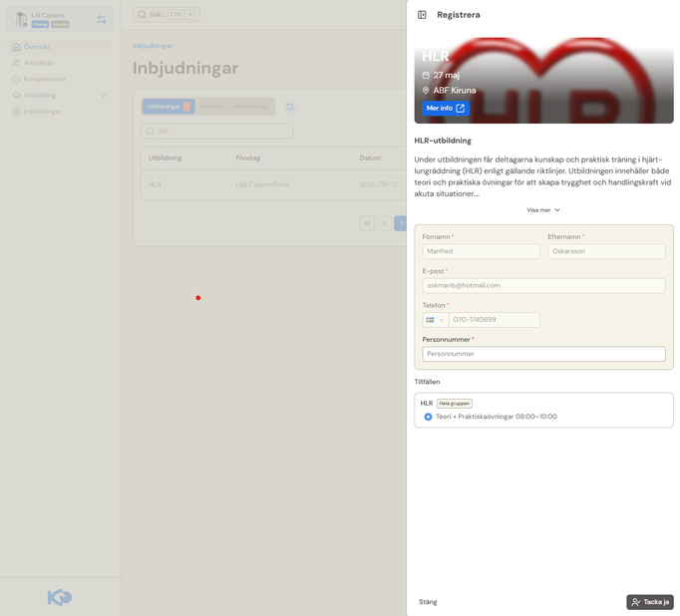
Task: Go to first page of pagination
Action: point(367,223)
